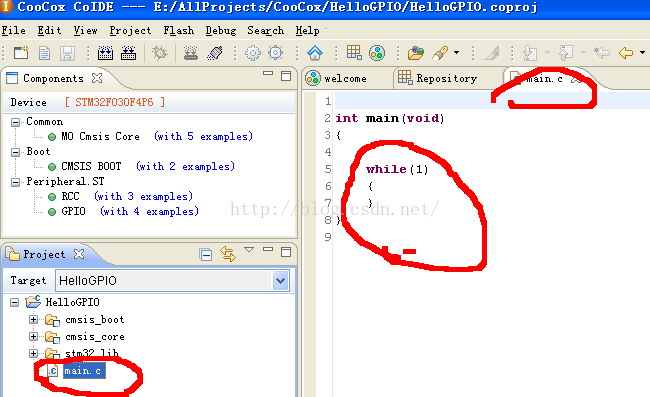
Task: Click the previous annotation toolbar icon
Action: pos(566,53)
